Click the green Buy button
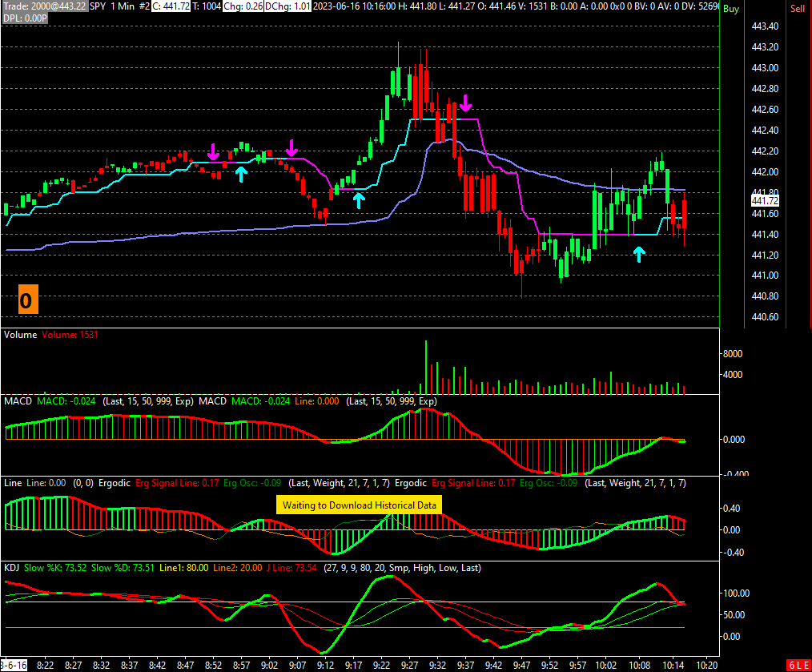Screen dimensions: 812x672 pyautogui.click(x=730, y=9)
